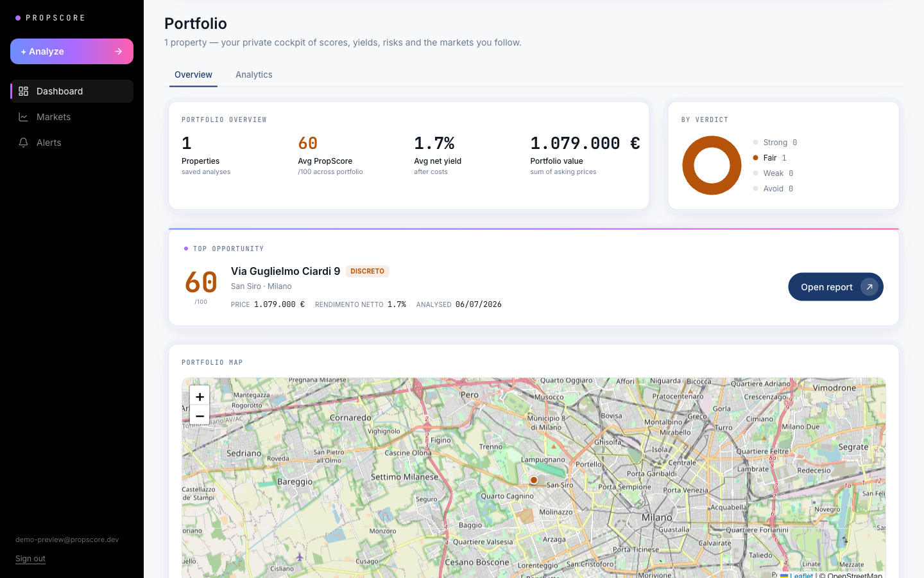Click the San Siro · Milano subtitle

pyautogui.click(x=261, y=286)
